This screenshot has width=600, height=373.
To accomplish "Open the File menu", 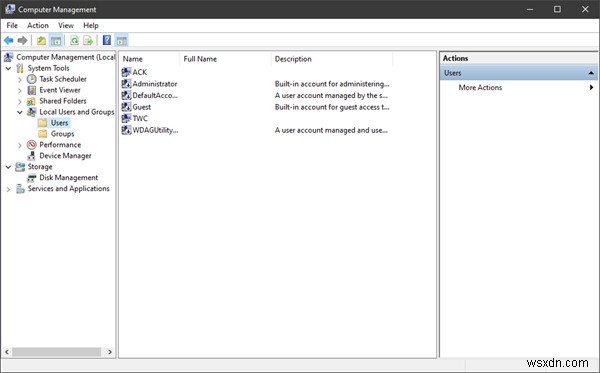I will (12, 25).
